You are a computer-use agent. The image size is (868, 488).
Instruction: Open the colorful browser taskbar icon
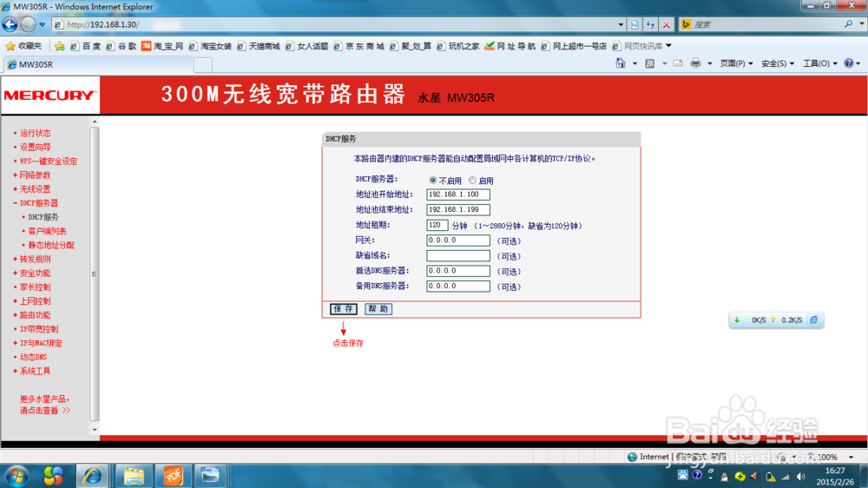coord(53,476)
